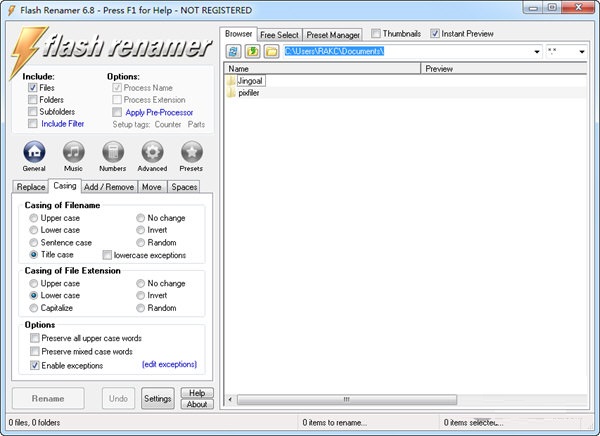Toggle the Files include checkbox

pyautogui.click(x=33, y=88)
